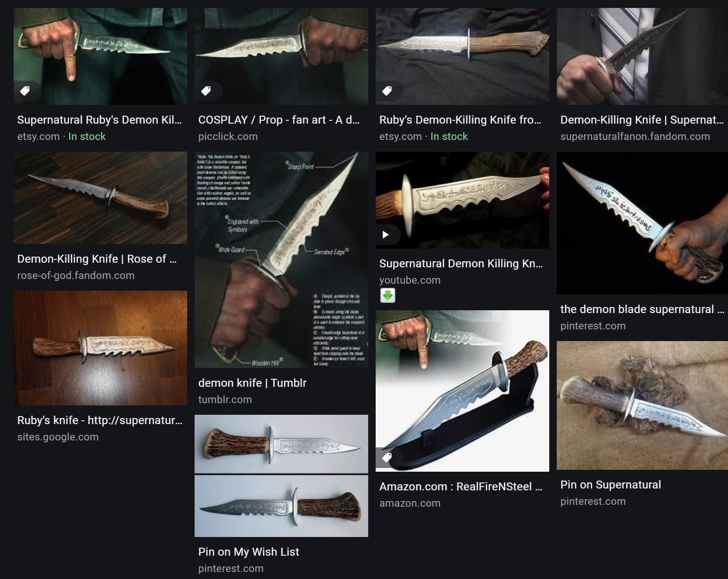Viewport: 728px width, 579px height.
Task: Click product tag icon on Amazon RealFireNSteel image
Action: coord(387,458)
